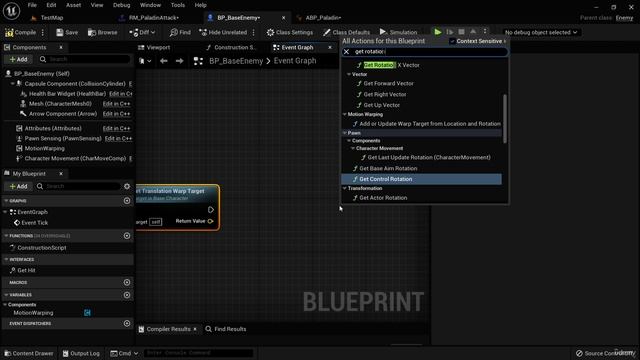Collapse the Graphs section
The width and height of the screenshot is (640, 360).
click(x=6, y=201)
